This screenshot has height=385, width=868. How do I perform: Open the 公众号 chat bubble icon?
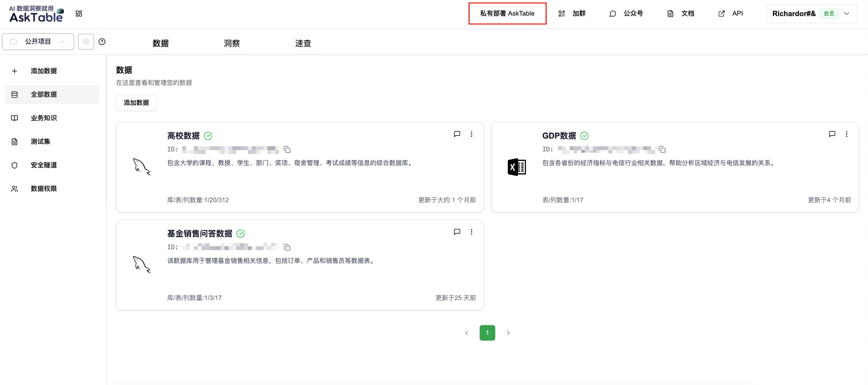pyautogui.click(x=613, y=14)
